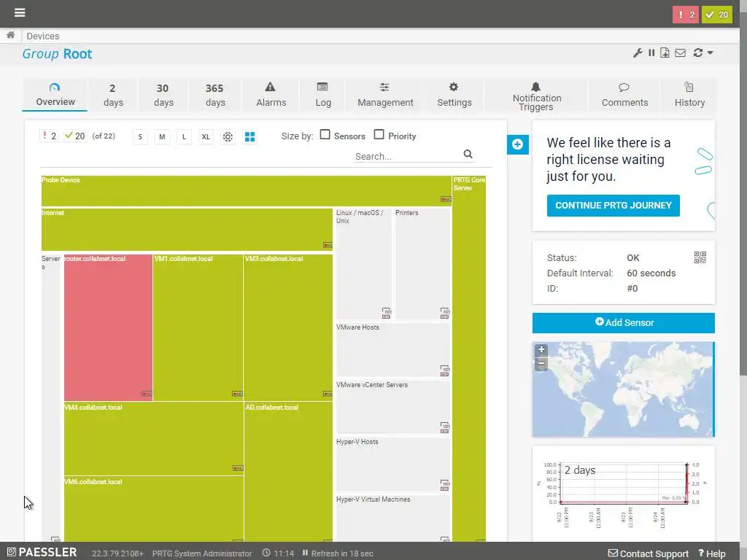The width and height of the screenshot is (747, 560).
Task: Select the sunburst view icon
Action: pos(228,137)
